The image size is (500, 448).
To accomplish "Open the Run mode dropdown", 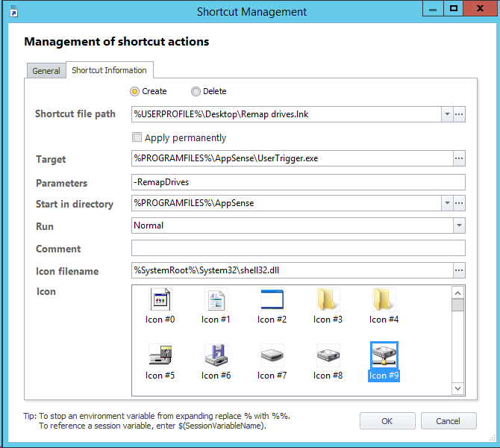I will pos(458,225).
